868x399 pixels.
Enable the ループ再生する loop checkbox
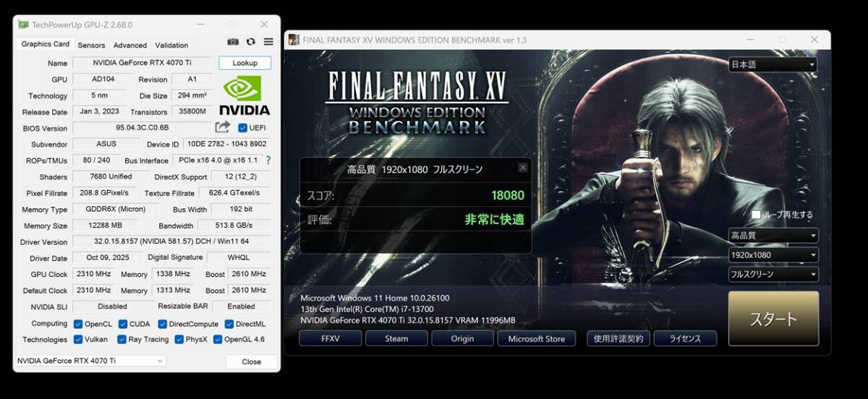tap(756, 215)
